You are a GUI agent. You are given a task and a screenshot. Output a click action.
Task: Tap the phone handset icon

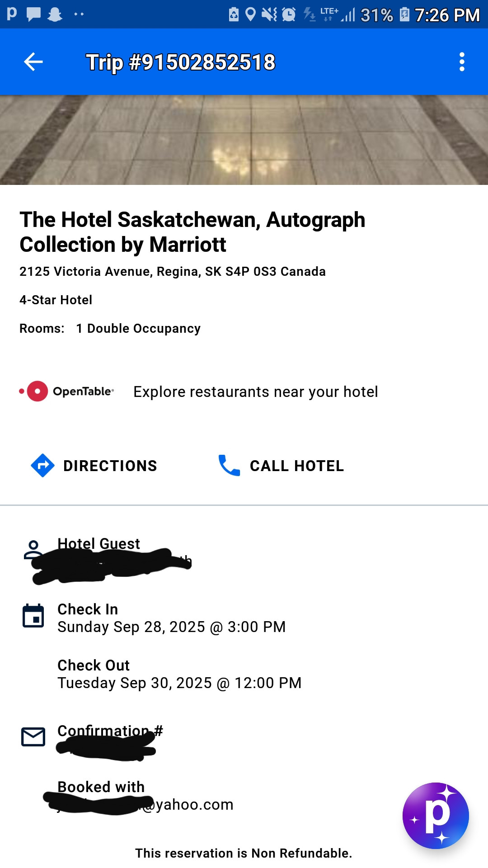coord(229,465)
